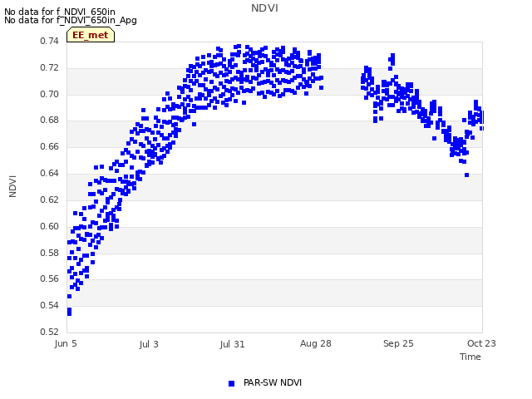Click the Sep 25 x-axis tick label

[398, 343]
